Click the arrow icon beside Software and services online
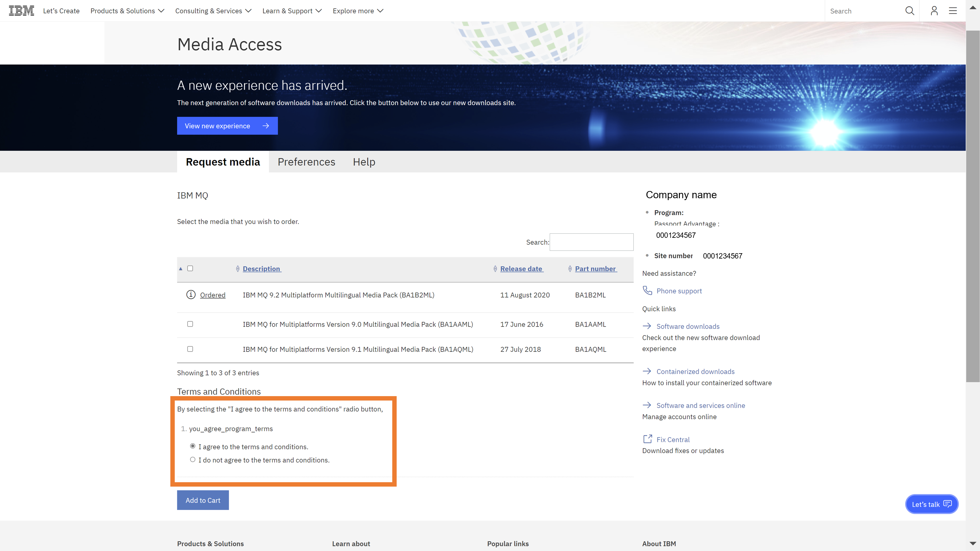This screenshot has width=980, height=551. tap(647, 405)
